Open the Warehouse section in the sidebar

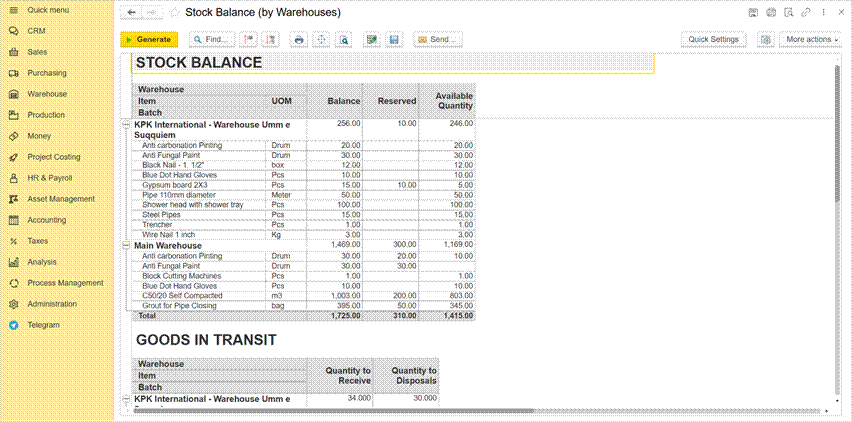coord(47,94)
